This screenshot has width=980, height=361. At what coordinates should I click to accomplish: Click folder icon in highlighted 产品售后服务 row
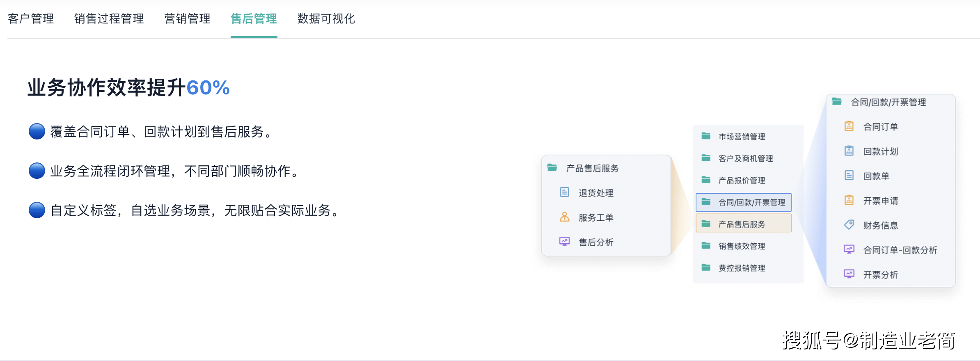pos(706,224)
